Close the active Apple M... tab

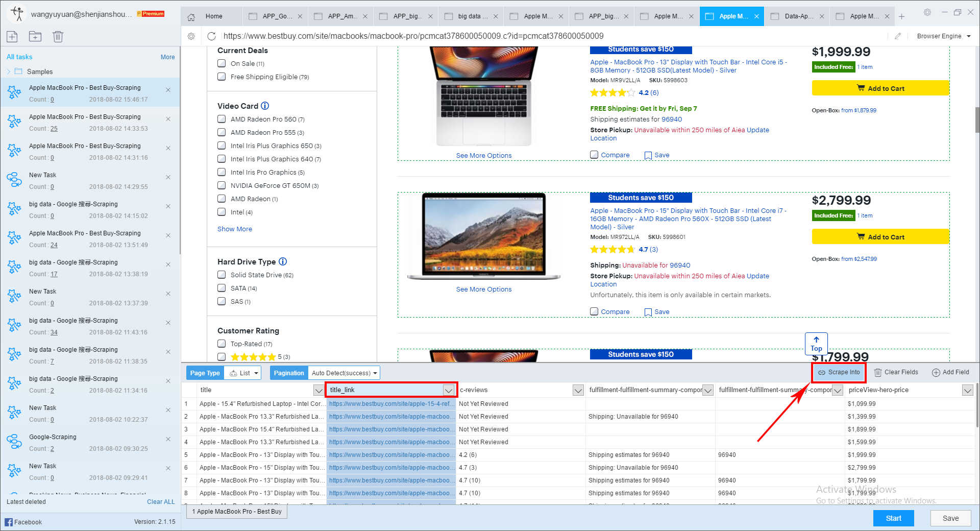(756, 16)
